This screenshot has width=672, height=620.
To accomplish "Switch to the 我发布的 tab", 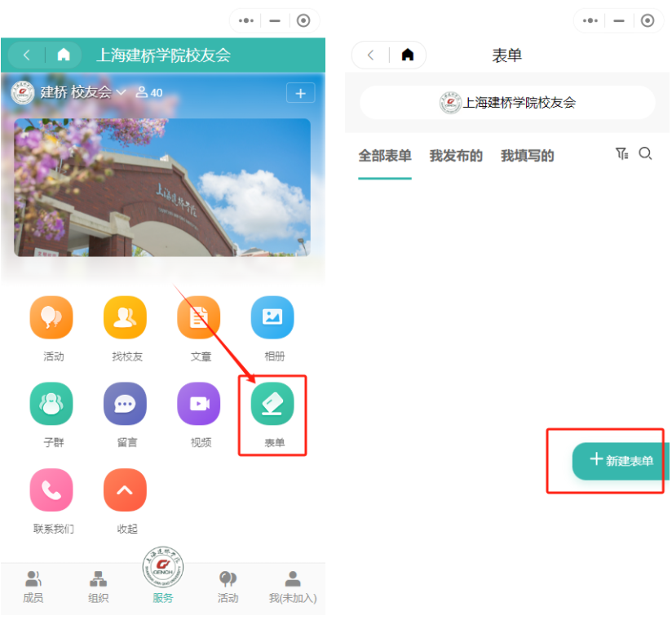I will (456, 155).
